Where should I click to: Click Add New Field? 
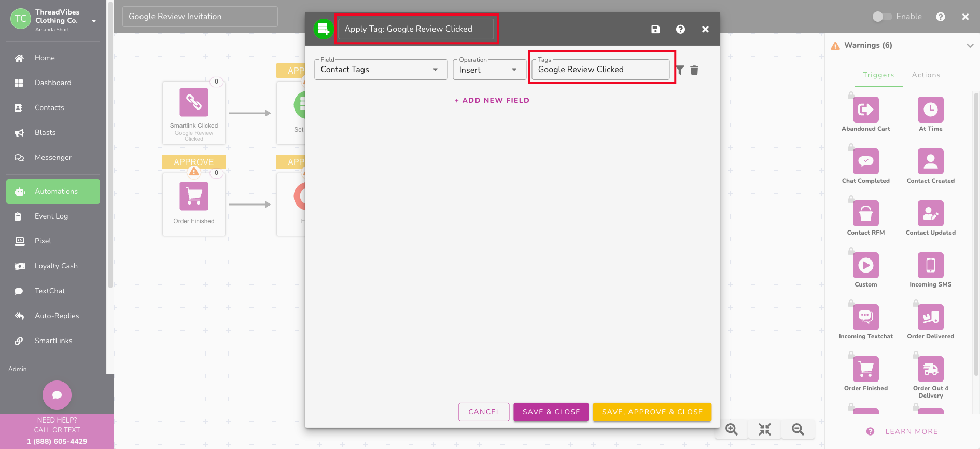[x=492, y=100]
